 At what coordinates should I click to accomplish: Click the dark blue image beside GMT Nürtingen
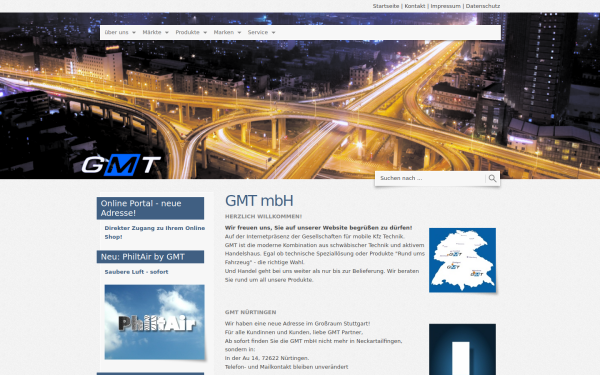[x=462, y=349]
